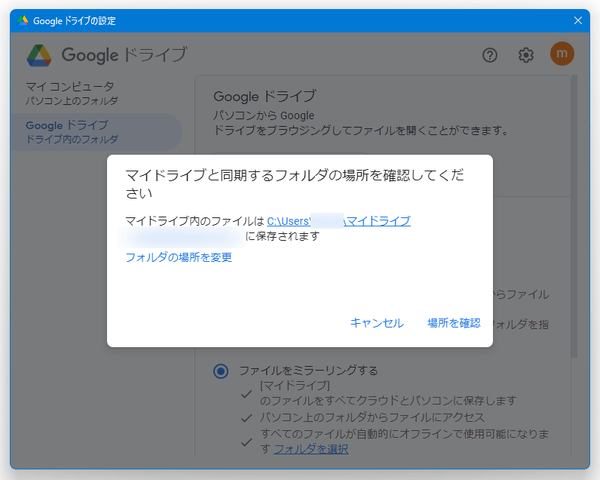Select the ファイルをミラーリングする radio button
The image size is (600, 480).
coord(220,371)
